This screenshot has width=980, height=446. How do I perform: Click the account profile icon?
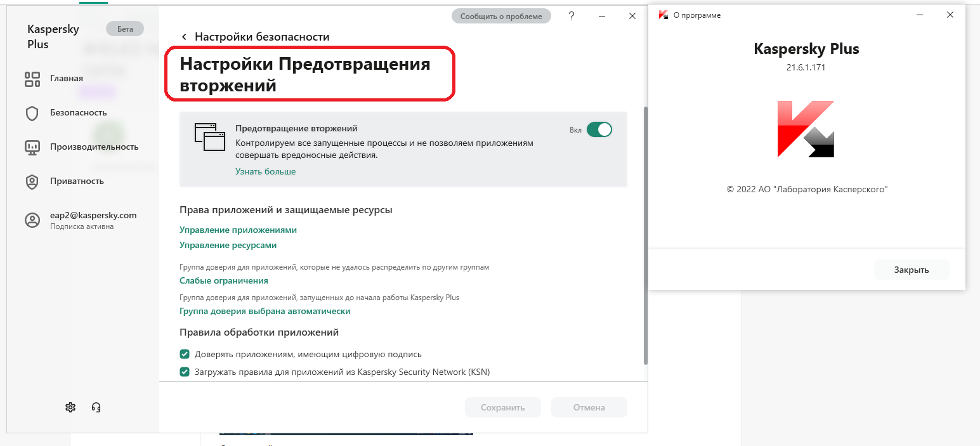[x=32, y=220]
